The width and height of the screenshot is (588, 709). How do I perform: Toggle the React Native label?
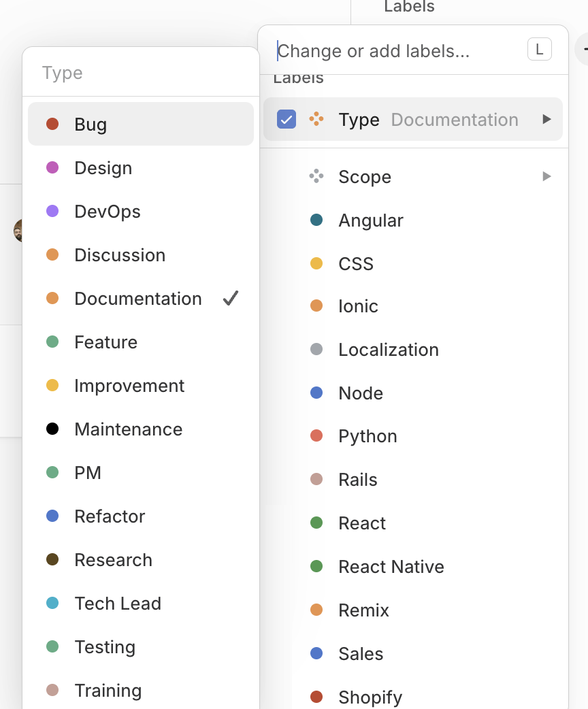(413, 567)
